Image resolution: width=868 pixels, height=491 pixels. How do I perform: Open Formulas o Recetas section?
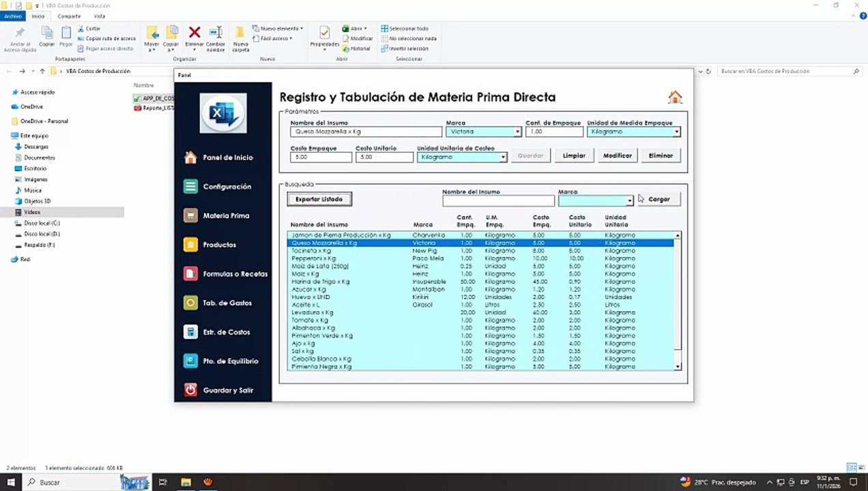pyautogui.click(x=227, y=274)
